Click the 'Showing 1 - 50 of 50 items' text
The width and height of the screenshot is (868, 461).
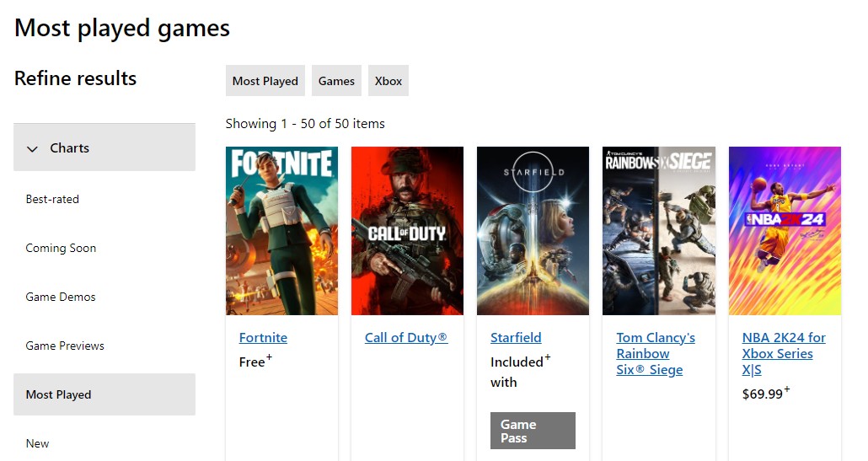coord(305,123)
